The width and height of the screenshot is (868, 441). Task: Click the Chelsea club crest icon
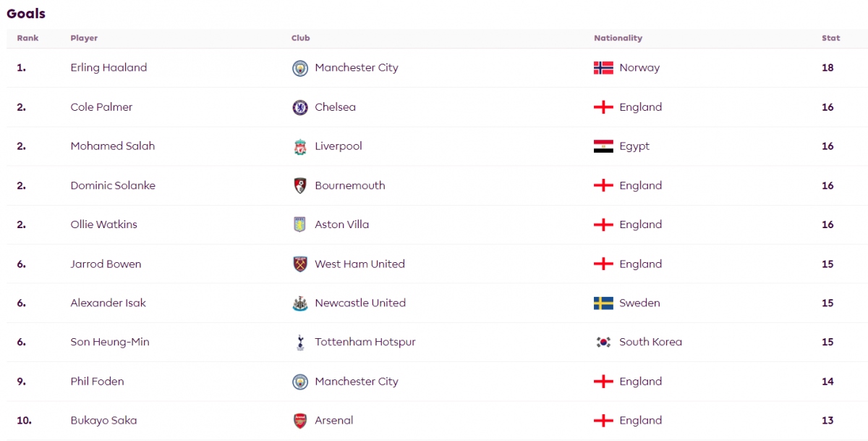point(299,107)
